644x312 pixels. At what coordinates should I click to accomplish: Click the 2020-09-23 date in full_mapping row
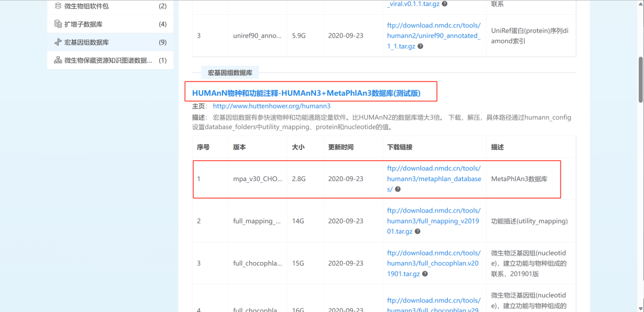(346, 221)
